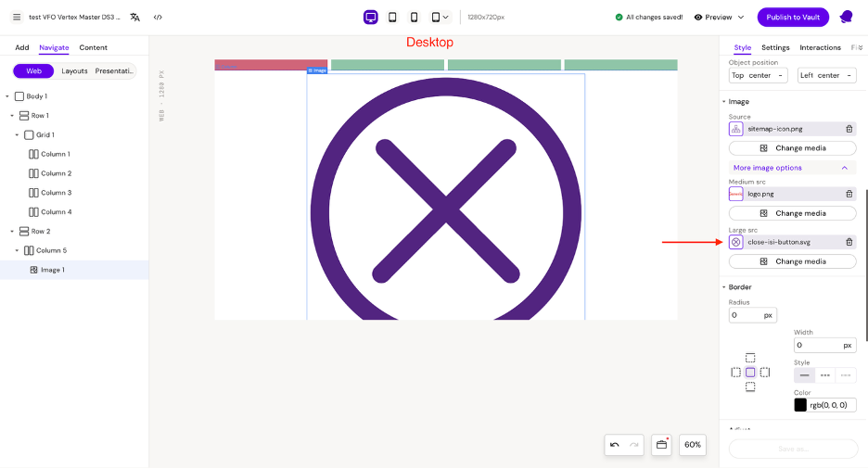Open the briefcase icon with red dot
Image resolution: width=868 pixels, height=469 pixels.
coord(661,445)
